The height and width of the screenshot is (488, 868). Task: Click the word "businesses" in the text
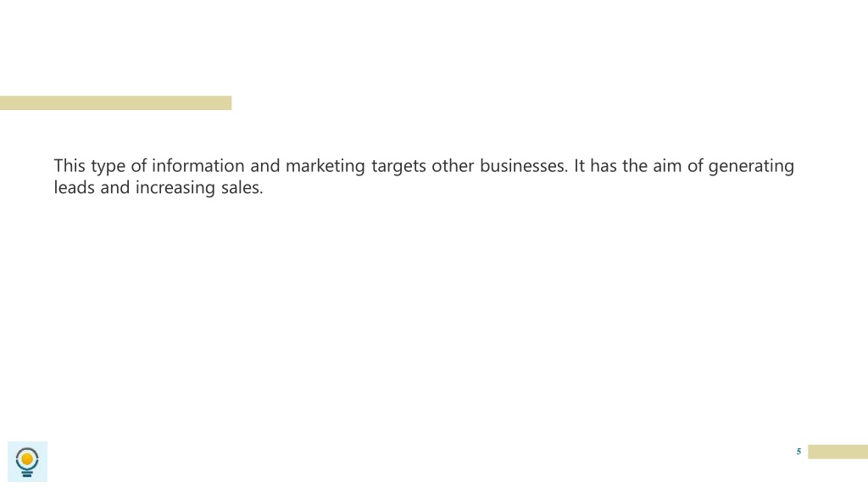click(x=522, y=165)
